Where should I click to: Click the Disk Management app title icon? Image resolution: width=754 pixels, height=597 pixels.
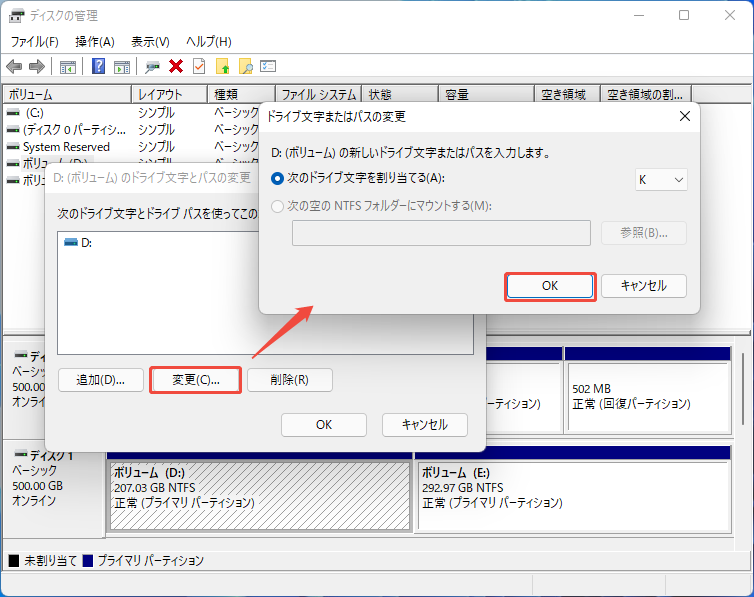(x=16, y=16)
